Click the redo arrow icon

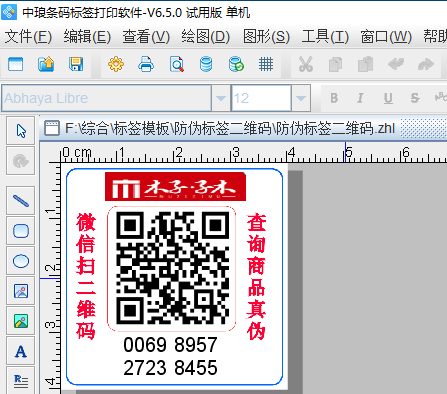(x=426, y=64)
